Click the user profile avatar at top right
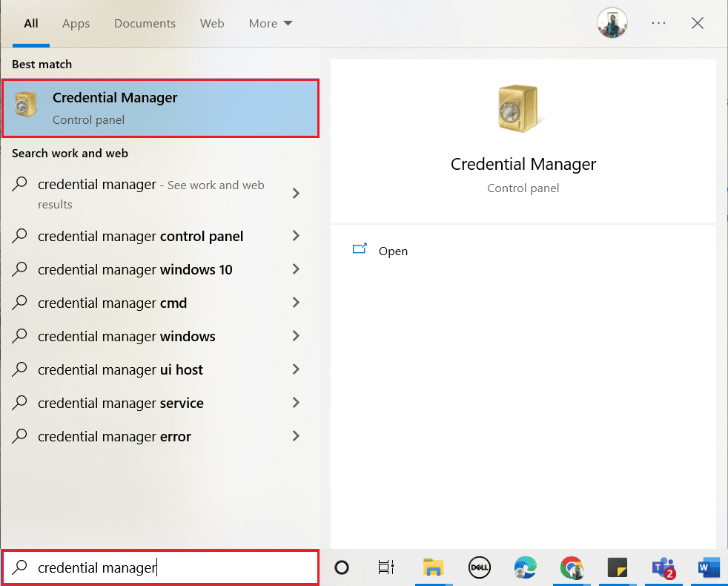Image resolution: width=728 pixels, height=586 pixels. [612, 22]
